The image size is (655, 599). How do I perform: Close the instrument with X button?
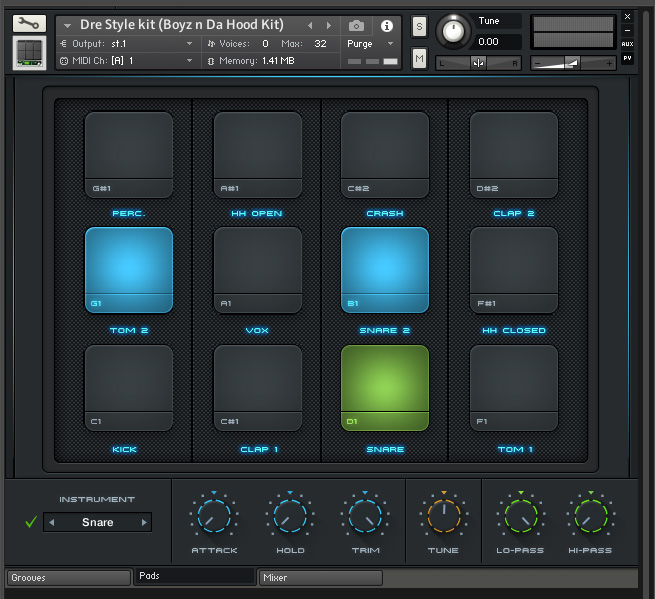(627, 17)
